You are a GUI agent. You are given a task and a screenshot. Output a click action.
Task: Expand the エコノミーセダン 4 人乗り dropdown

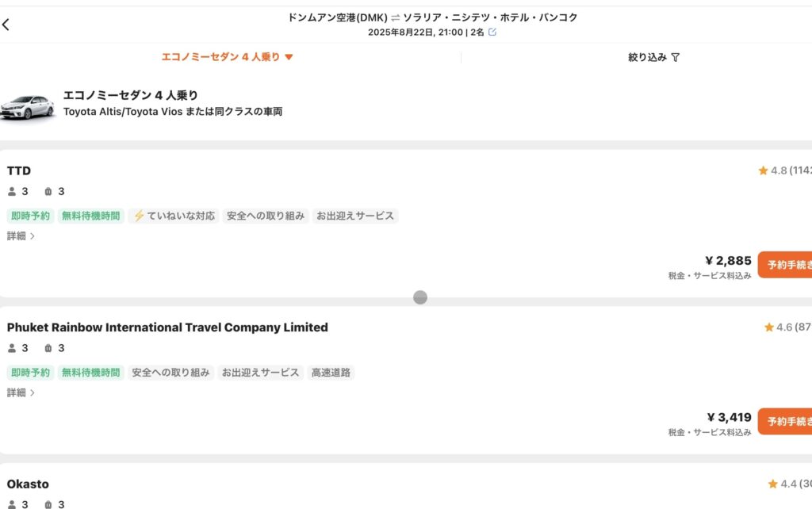click(228, 57)
